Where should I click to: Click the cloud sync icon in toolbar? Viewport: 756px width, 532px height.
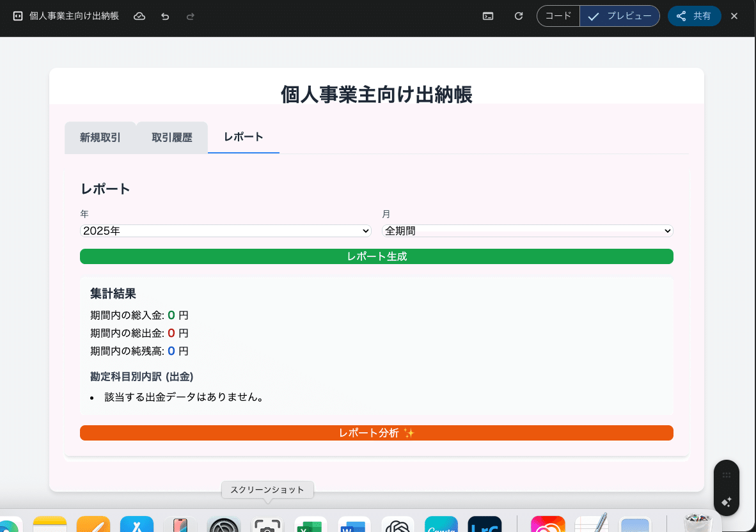click(139, 16)
